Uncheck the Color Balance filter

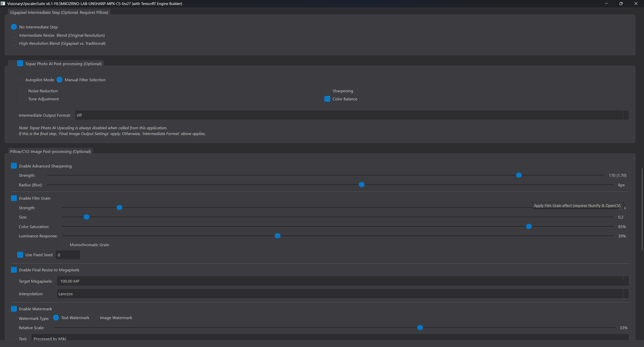(327, 99)
